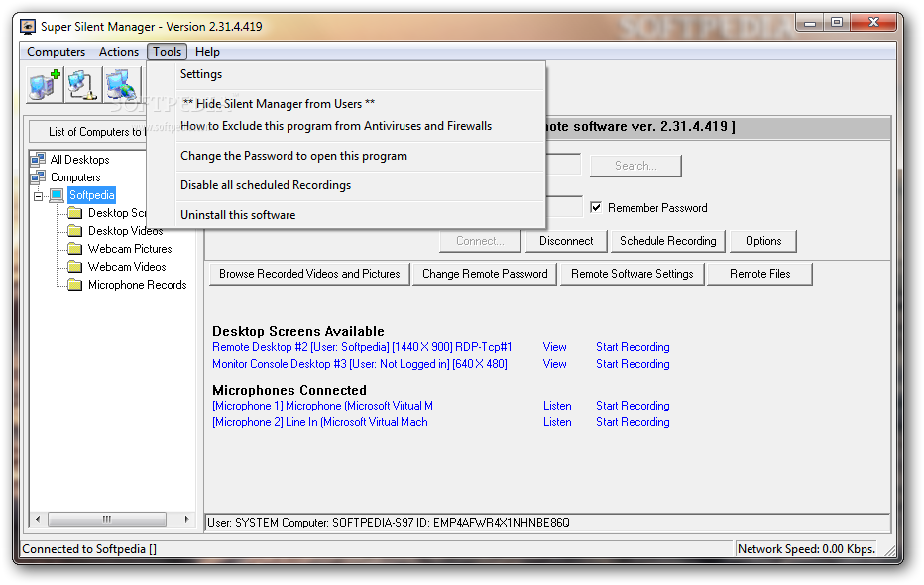Screen dimensions: 924x585
Task: Click View for Monitor Console Desktop #3
Action: [x=554, y=364]
